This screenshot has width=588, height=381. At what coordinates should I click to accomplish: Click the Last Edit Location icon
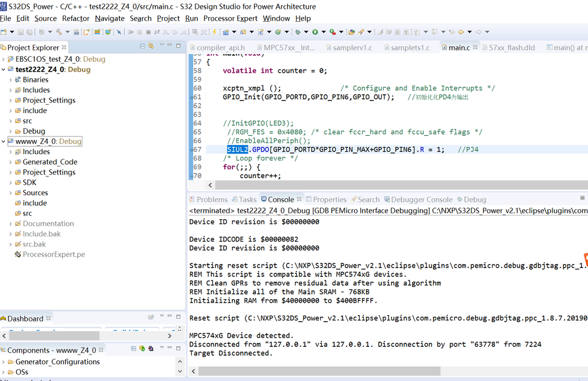point(452,32)
